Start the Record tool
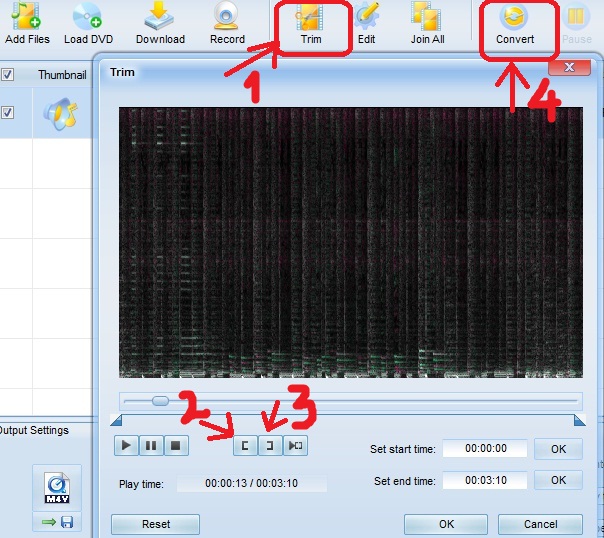The height and width of the screenshot is (538, 604). pos(227,22)
